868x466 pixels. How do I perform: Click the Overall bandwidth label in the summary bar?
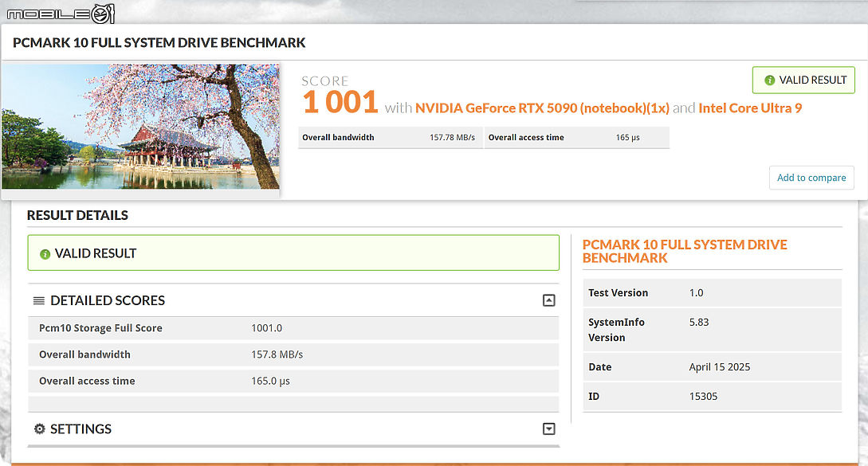(338, 137)
